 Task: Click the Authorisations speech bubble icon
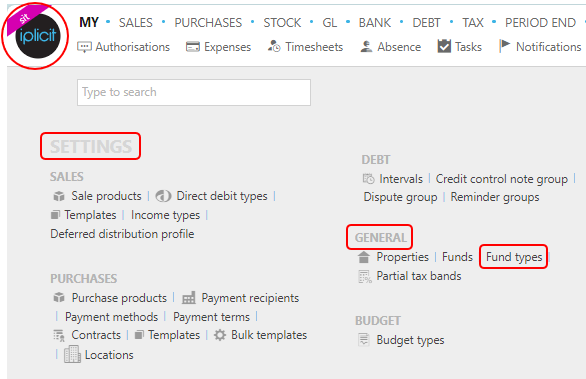tap(84, 47)
